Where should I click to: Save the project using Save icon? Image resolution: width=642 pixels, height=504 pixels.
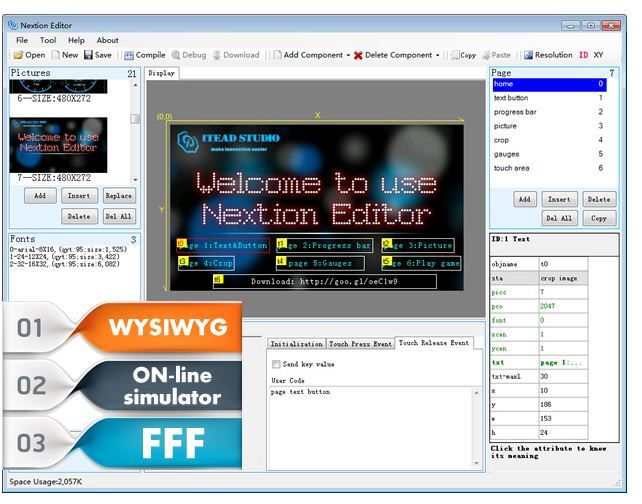(x=97, y=55)
